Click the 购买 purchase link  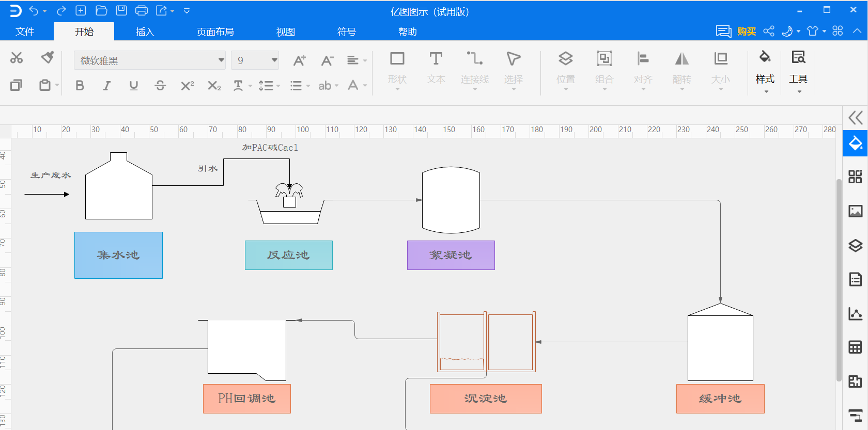(x=746, y=32)
